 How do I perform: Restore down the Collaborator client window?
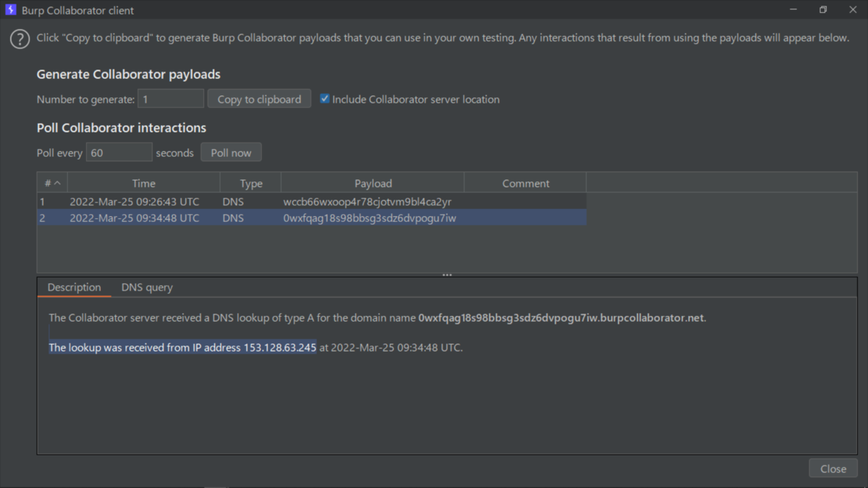pyautogui.click(x=823, y=10)
